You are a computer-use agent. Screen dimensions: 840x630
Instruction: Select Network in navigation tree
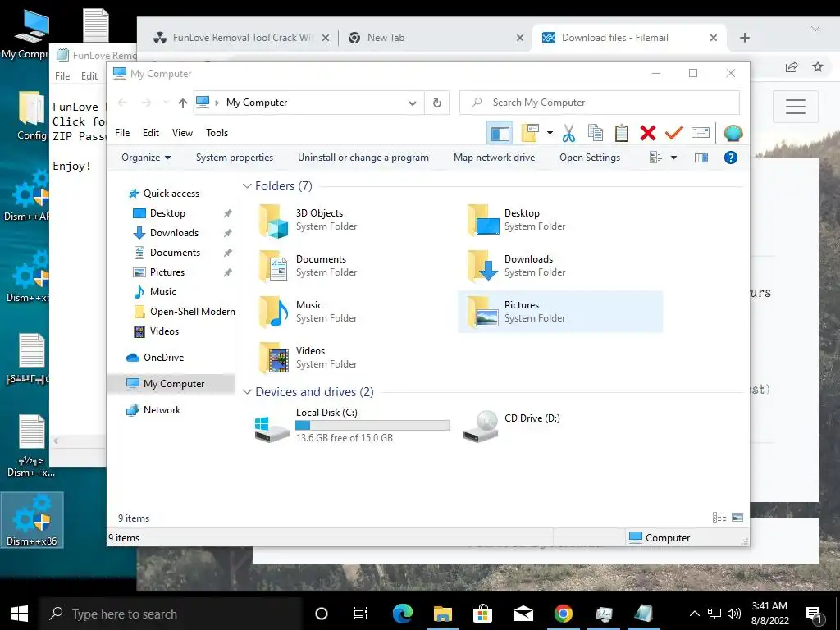coord(153,410)
